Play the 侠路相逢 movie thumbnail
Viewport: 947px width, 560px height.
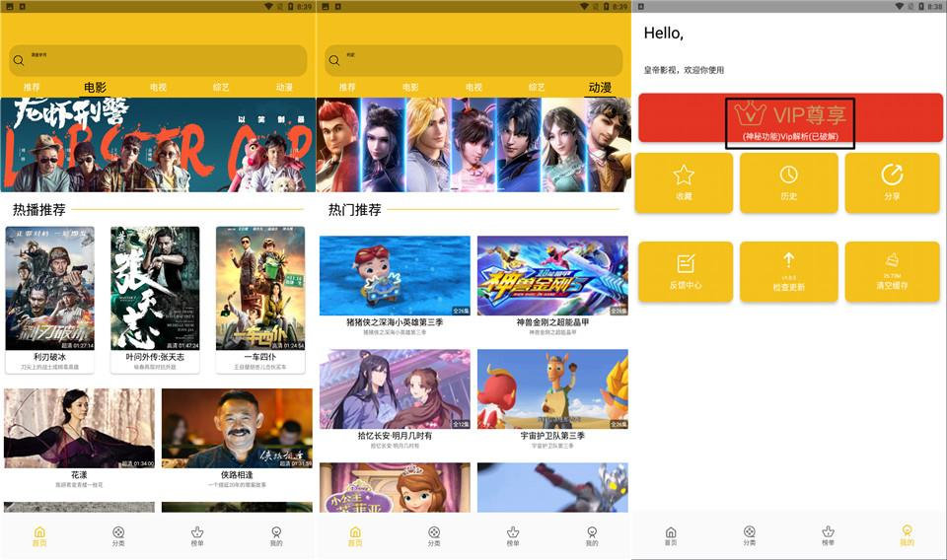tap(237, 428)
